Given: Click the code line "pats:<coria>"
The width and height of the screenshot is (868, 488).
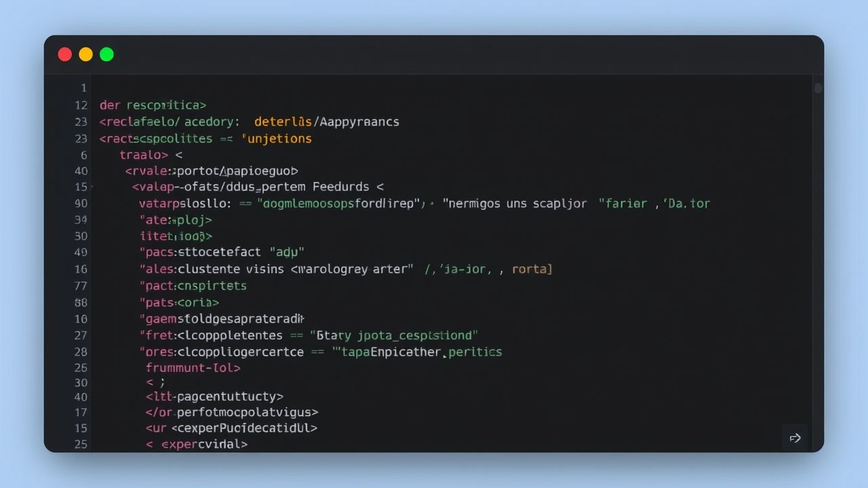Looking at the screenshot, I should pyautogui.click(x=179, y=302).
